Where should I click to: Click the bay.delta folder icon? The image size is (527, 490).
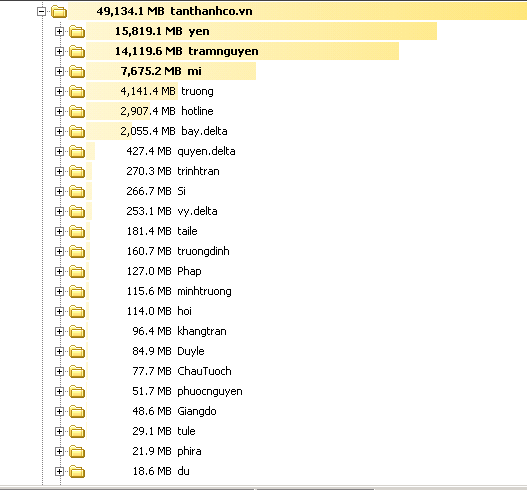point(77,131)
